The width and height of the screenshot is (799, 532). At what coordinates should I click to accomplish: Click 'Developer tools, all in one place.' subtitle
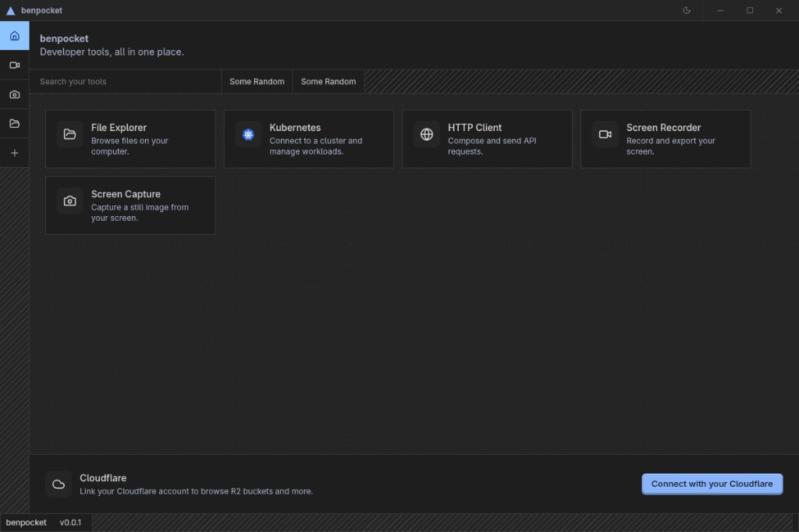tap(112, 52)
